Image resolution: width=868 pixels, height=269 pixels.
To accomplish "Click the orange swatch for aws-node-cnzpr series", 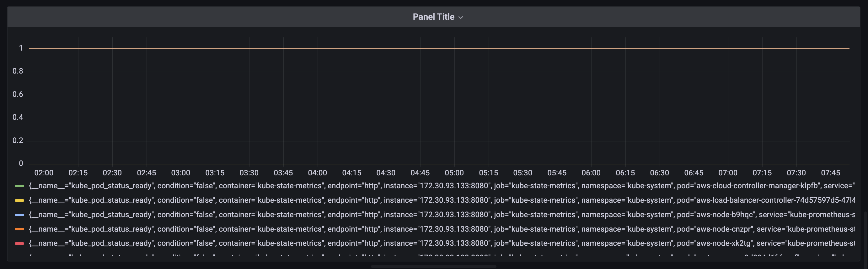I will [19, 229].
